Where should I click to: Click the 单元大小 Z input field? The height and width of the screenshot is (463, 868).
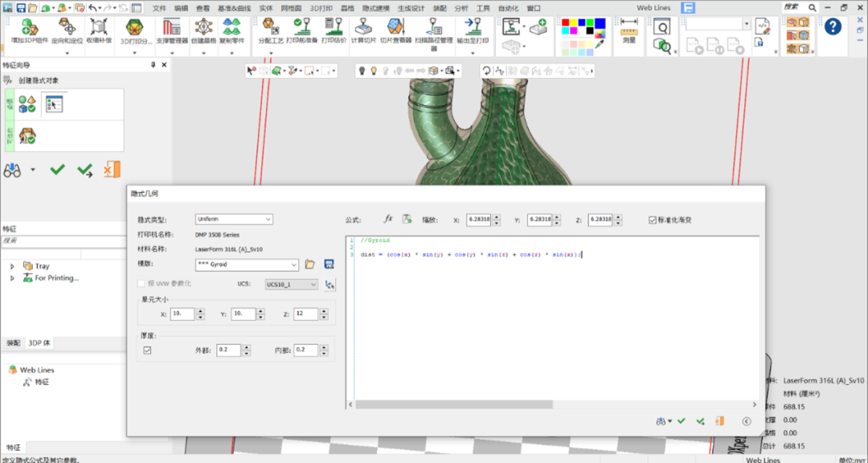point(305,314)
